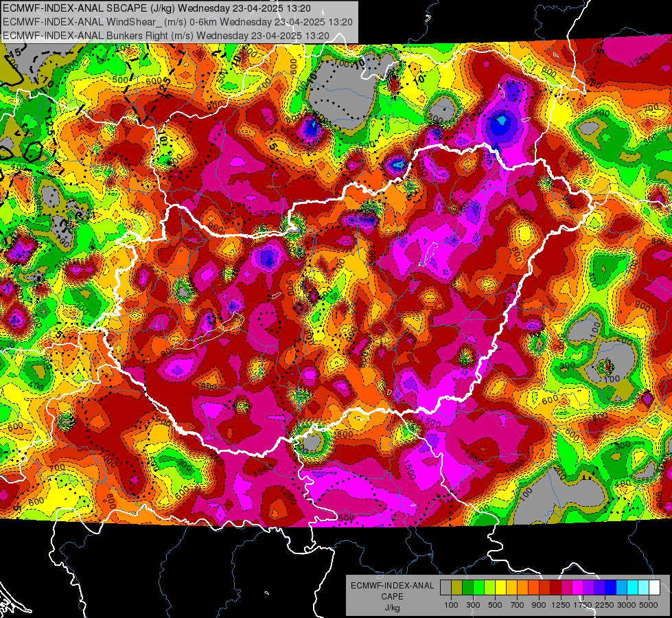
Task: Click the J/kg unit label in the legend
Action: (x=392, y=608)
